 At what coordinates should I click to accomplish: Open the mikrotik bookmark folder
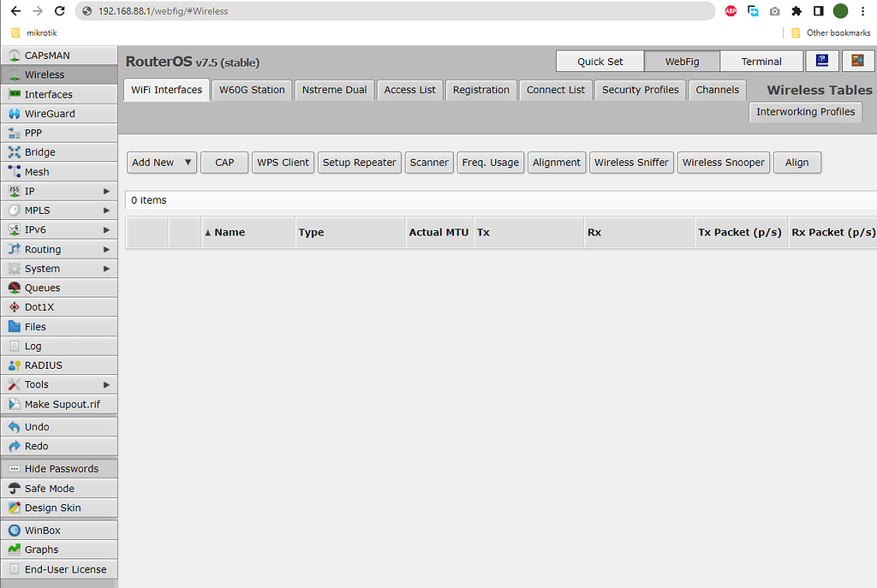pos(34,33)
